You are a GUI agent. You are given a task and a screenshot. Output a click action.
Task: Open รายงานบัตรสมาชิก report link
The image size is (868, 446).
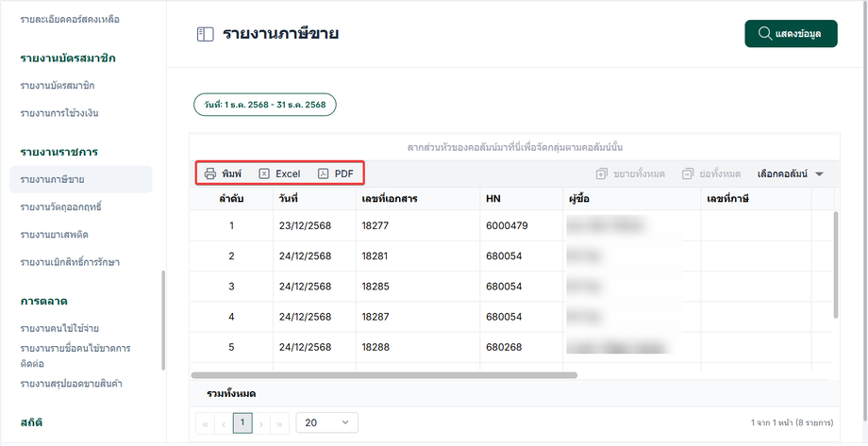[58, 86]
